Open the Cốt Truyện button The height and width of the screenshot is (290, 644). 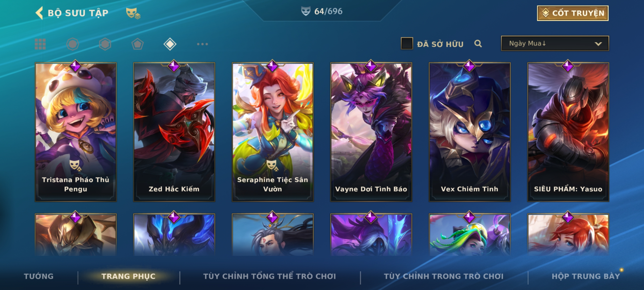(573, 13)
